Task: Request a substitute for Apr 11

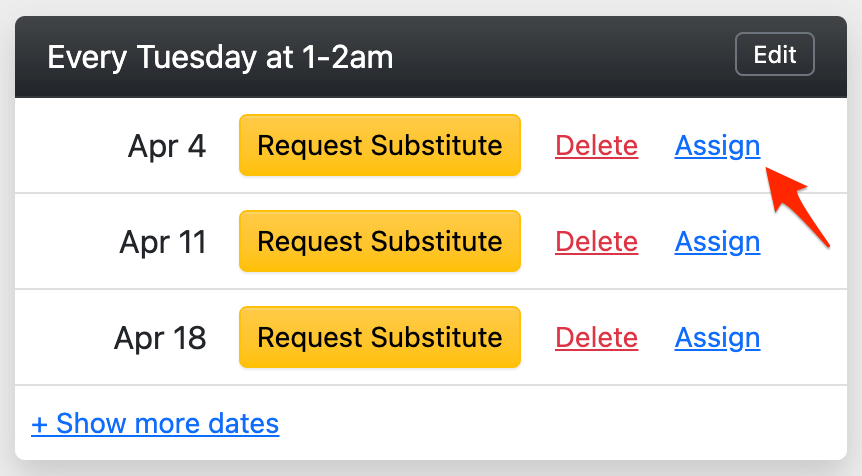Action: 379,242
